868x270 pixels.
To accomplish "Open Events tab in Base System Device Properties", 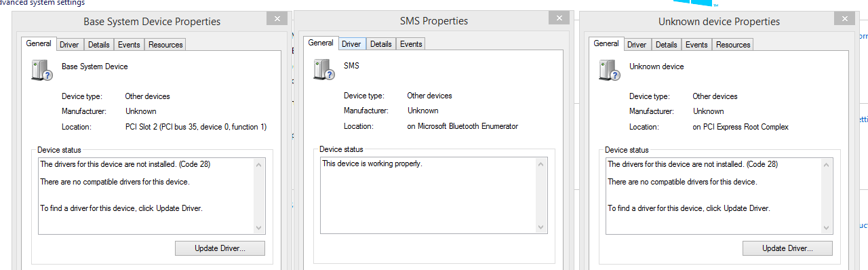I will point(129,45).
